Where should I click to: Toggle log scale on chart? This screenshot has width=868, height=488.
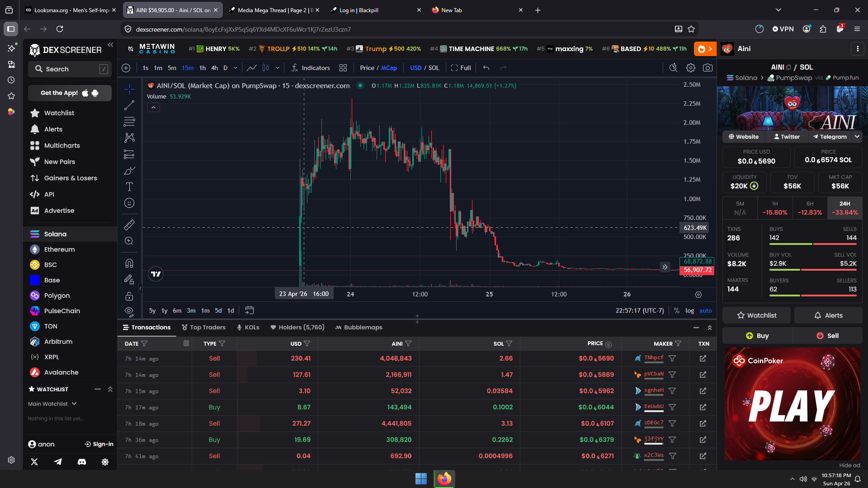coord(689,310)
